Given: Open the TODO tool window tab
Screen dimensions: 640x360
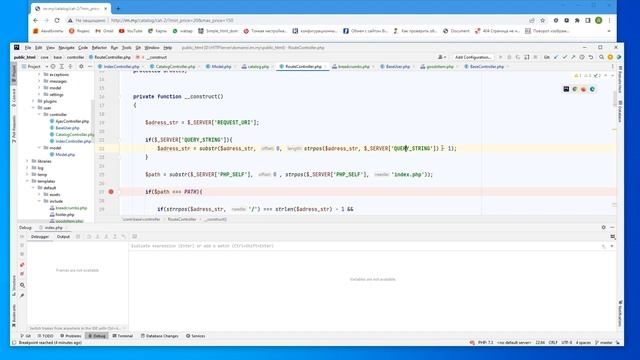Looking at the screenshot, I should tap(46, 336).
